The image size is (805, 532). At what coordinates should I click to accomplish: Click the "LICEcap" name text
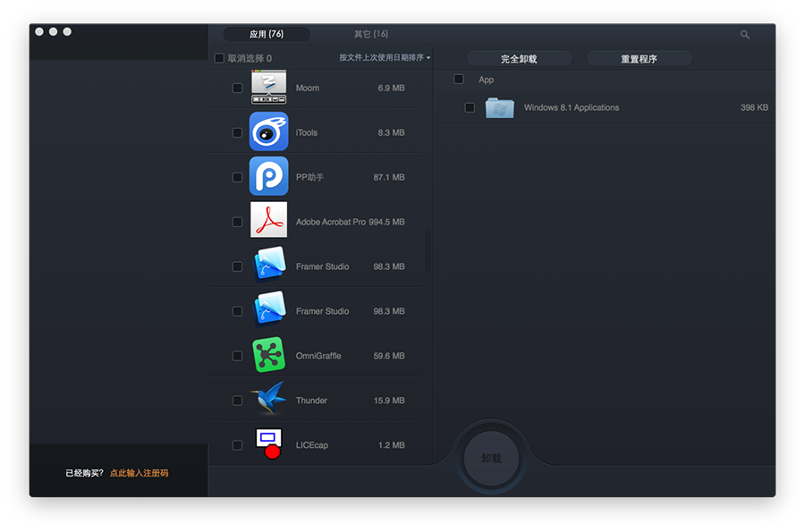tap(311, 444)
